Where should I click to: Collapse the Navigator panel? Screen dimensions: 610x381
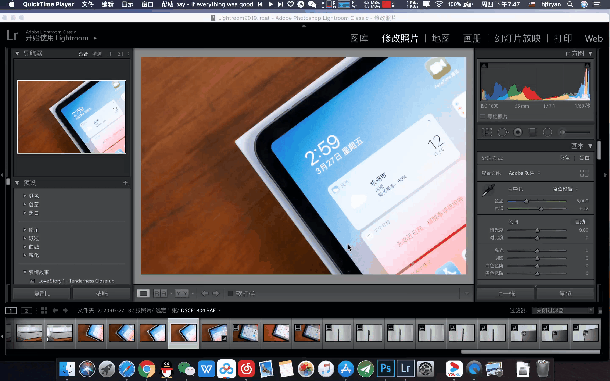coord(17,53)
